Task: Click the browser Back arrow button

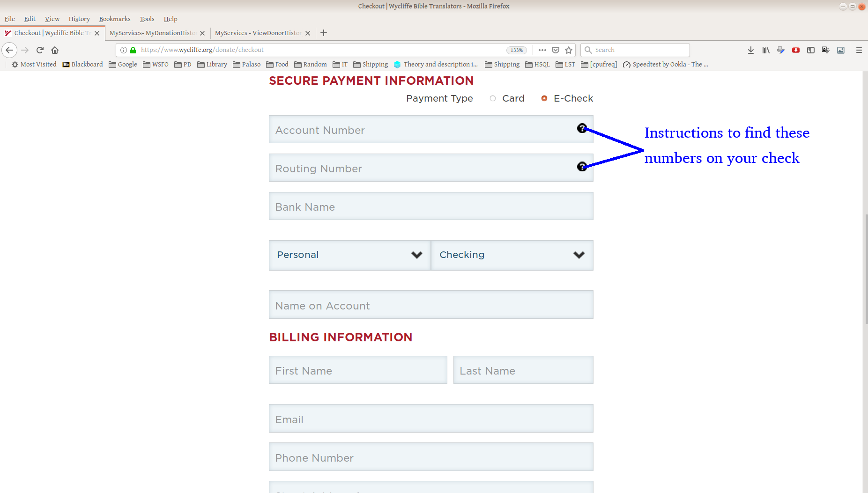Action: 9,50
